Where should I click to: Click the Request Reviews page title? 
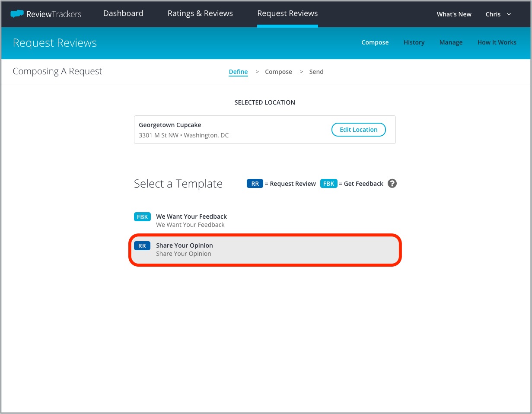click(55, 43)
